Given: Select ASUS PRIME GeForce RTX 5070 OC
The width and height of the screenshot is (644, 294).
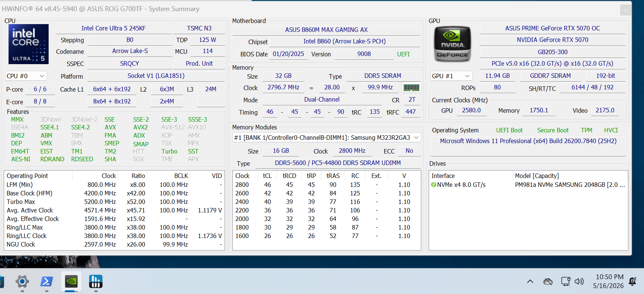Looking at the screenshot, I should (x=552, y=29).
